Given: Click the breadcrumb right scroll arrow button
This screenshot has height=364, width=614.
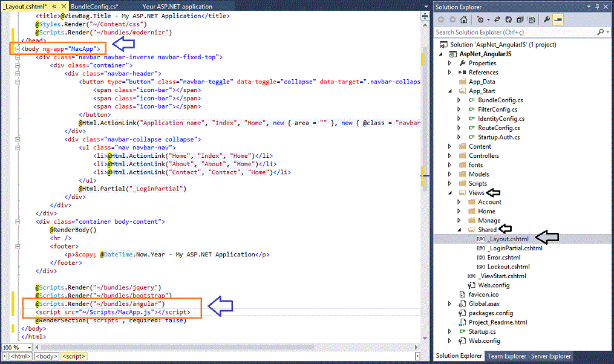Looking at the screenshot, I should click(x=417, y=356).
